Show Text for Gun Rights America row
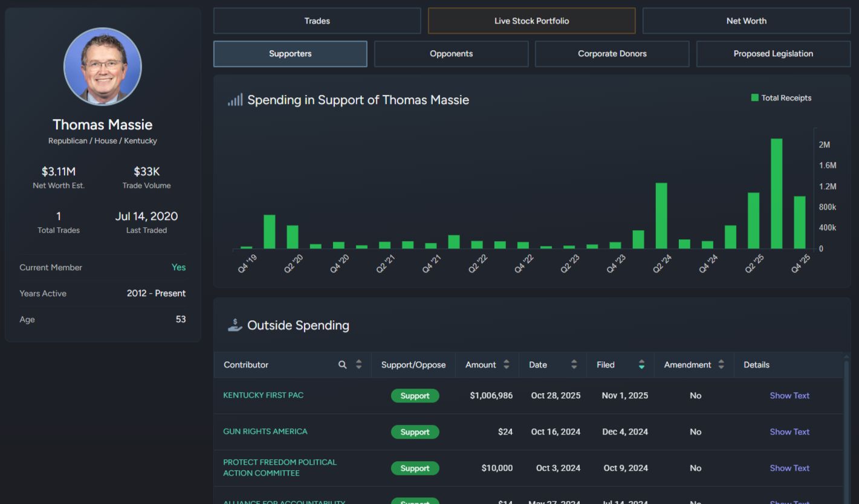The image size is (859, 504). [x=789, y=431]
